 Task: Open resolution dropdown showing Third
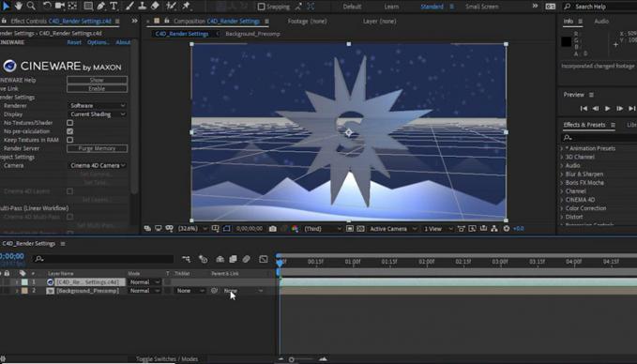coord(323,229)
